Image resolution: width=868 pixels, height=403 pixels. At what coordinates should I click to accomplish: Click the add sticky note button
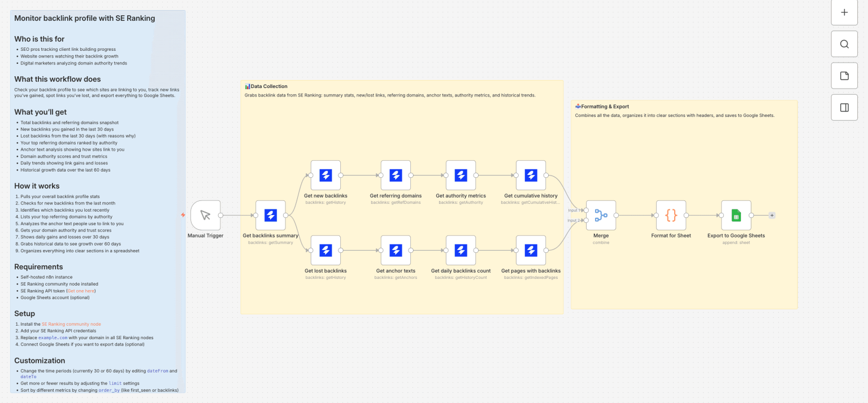click(844, 76)
